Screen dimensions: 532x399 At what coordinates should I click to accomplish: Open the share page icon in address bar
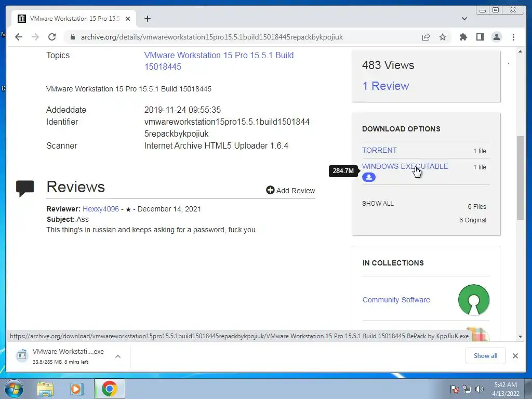click(426, 37)
